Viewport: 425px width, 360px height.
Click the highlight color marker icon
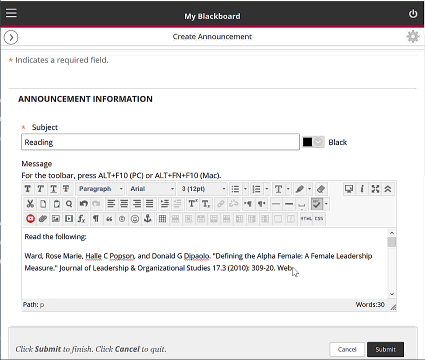click(300, 189)
